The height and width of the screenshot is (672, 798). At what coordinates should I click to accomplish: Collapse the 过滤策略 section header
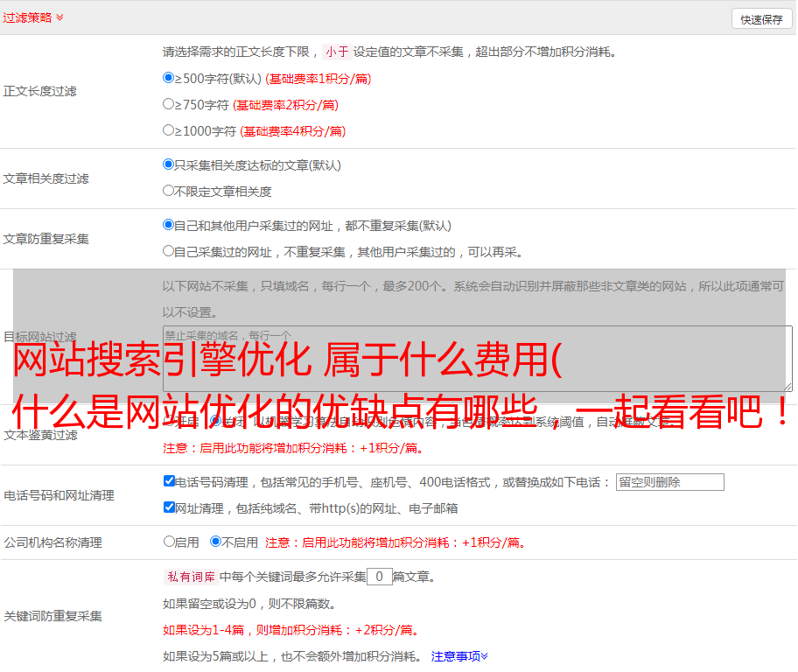click(x=33, y=17)
